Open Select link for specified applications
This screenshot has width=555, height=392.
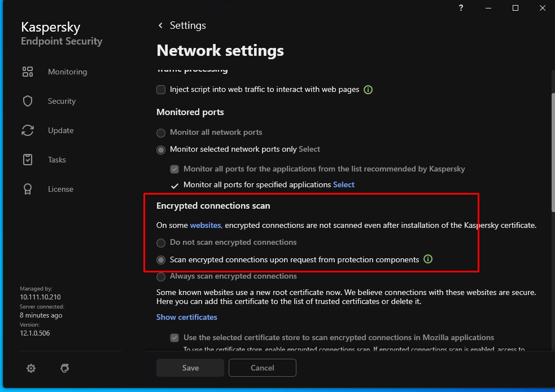[344, 184]
